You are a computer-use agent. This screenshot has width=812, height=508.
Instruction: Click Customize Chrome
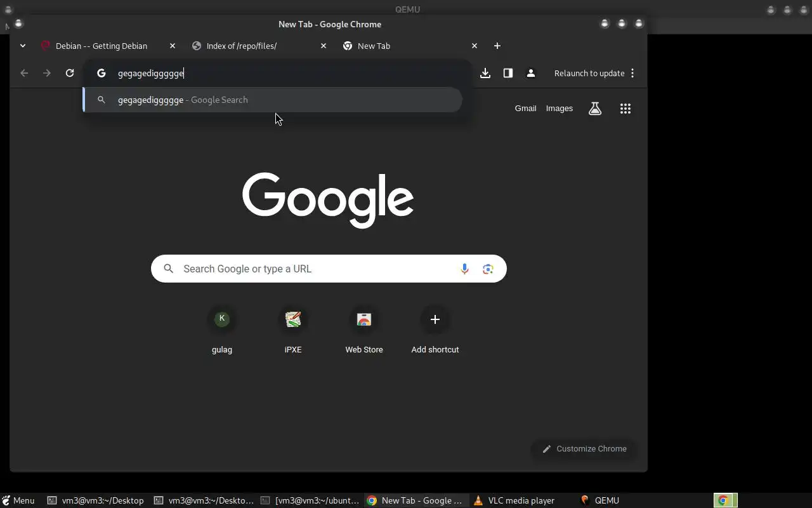click(584, 449)
